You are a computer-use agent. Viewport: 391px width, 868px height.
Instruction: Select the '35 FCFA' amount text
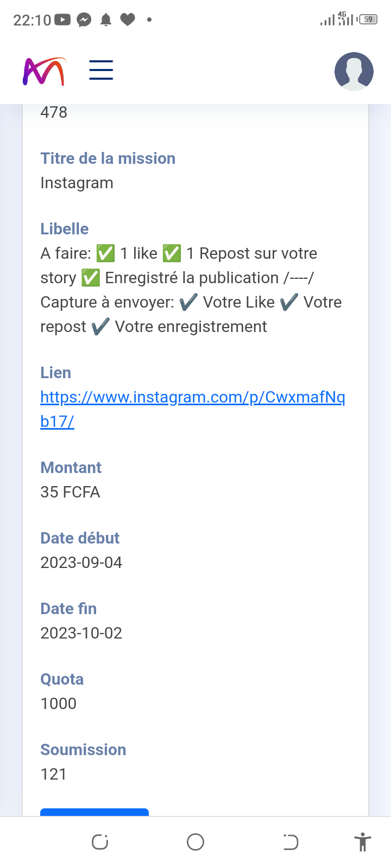70,492
